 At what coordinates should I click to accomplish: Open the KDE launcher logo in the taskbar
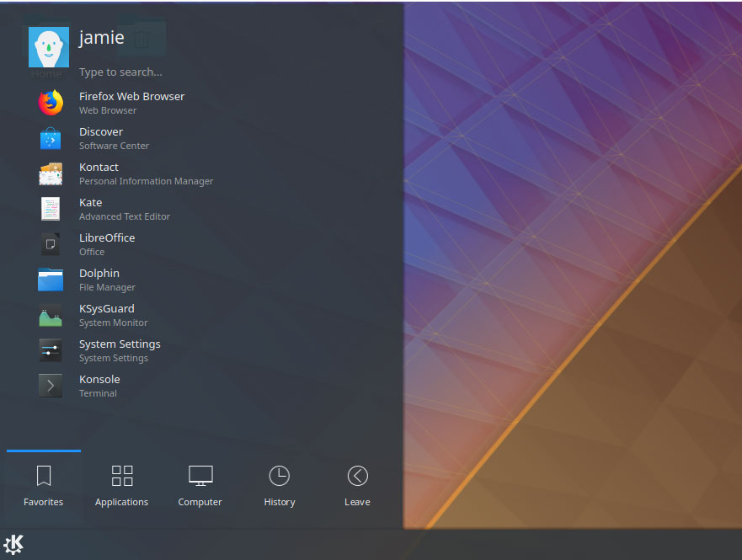pos(13,544)
